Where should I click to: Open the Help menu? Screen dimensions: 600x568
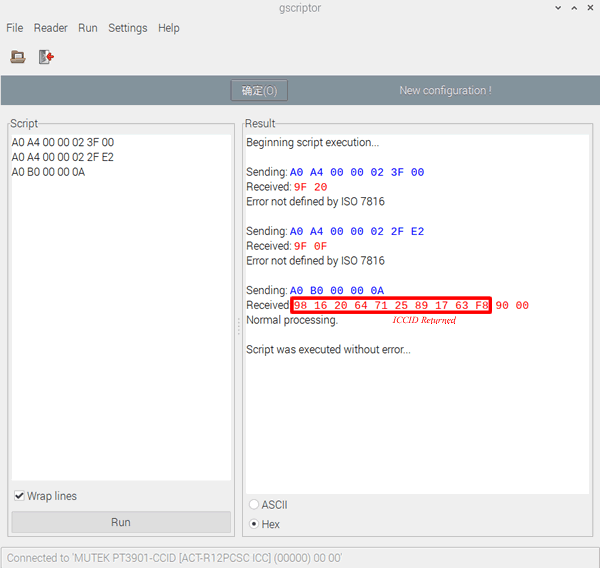[169, 28]
